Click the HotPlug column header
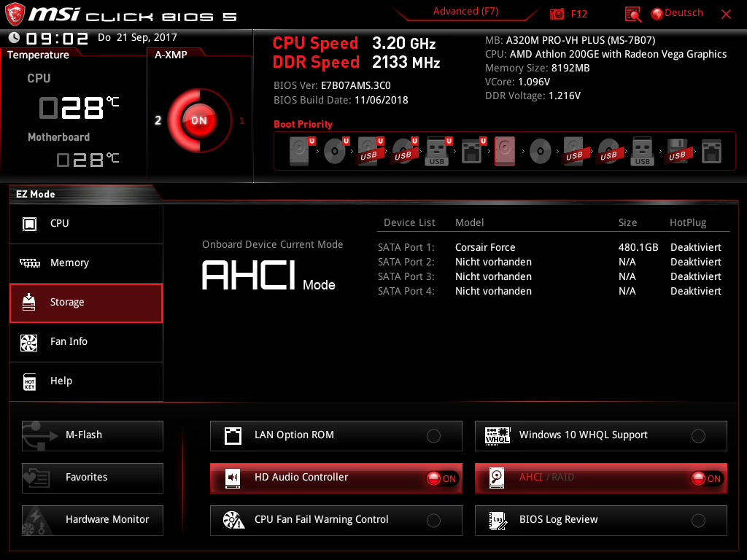The width and height of the screenshot is (747, 560). (688, 223)
